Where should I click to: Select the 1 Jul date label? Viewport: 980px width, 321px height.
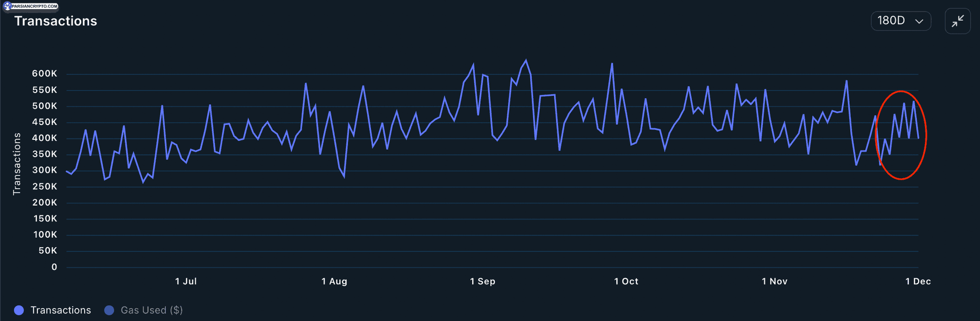coord(186,281)
